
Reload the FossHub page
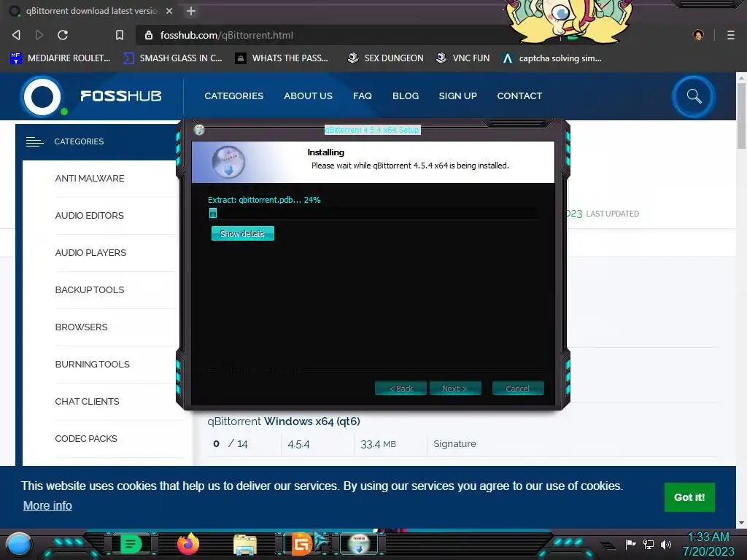(x=63, y=35)
